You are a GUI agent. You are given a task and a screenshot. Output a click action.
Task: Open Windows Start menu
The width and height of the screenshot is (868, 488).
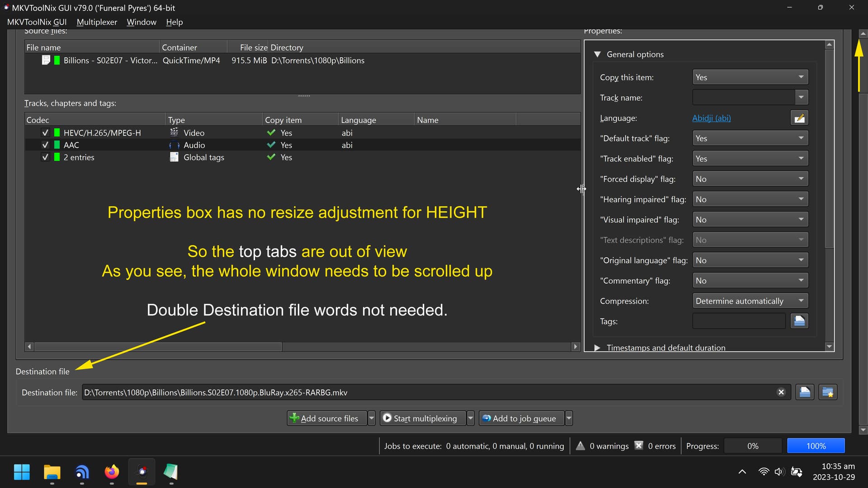click(x=22, y=472)
